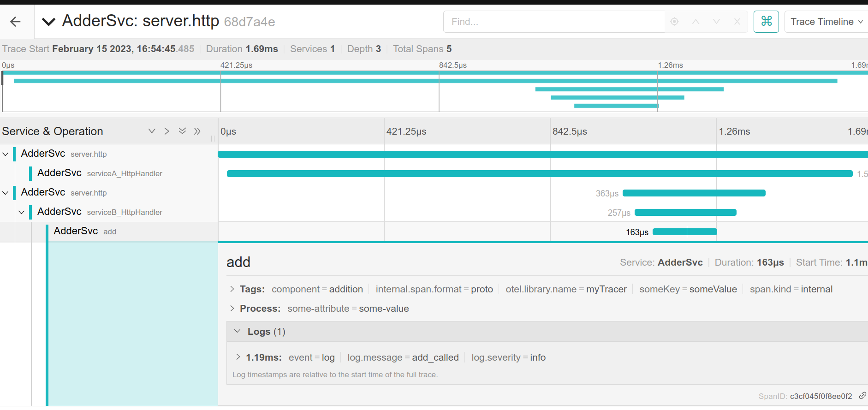This screenshot has width=868, height=410.
Task: Expand all spans double-down icon
Action: tap(182, 131)
